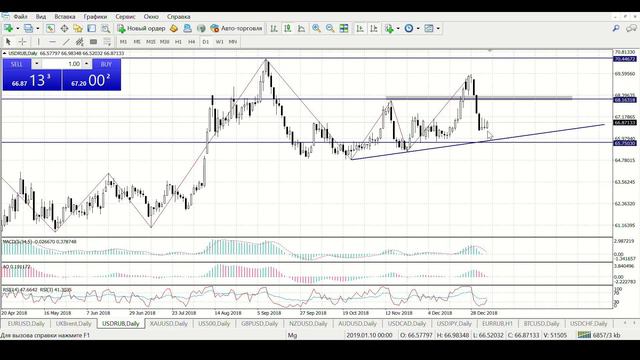Open the Profiles toolbar icon
The width and height of the screenshot is (640, 360).
pyautogui.click(x=28, y=28)
